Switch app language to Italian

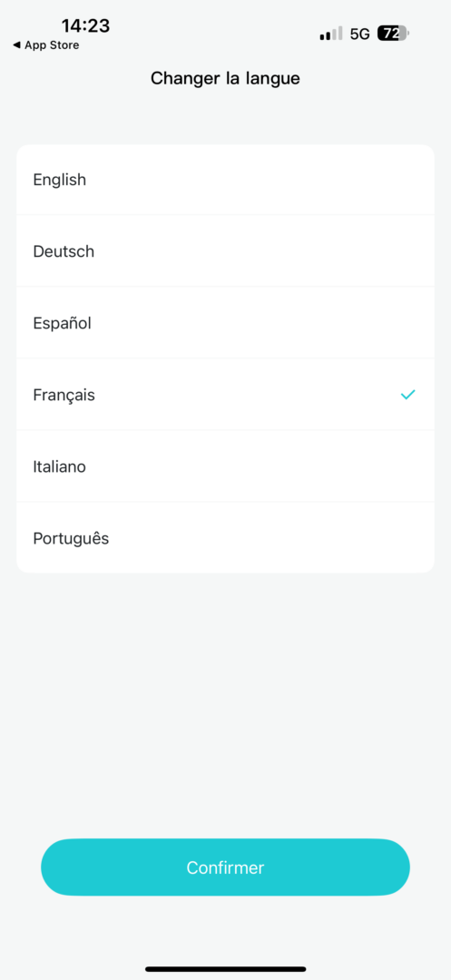pyautogui.click(x=225, y=466)
